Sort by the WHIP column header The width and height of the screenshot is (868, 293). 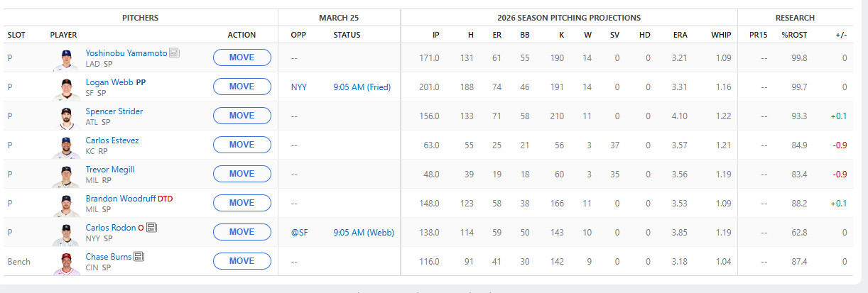coord(721,35)
